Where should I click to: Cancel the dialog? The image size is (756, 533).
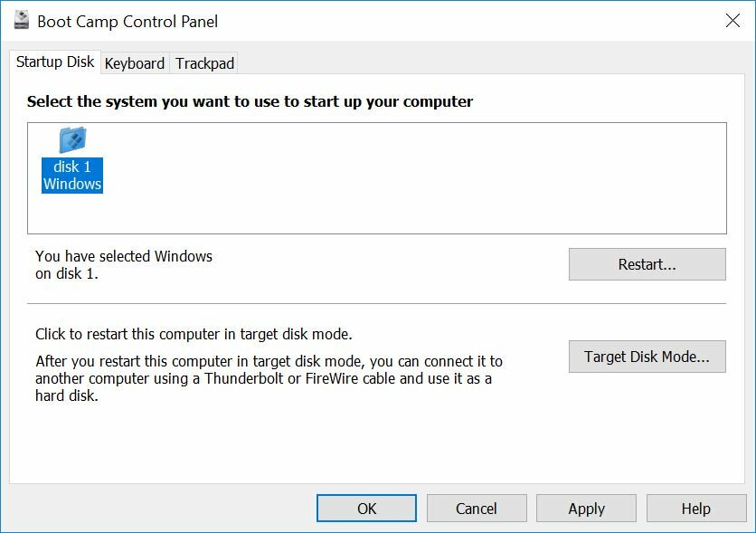(x=477, y=509)
